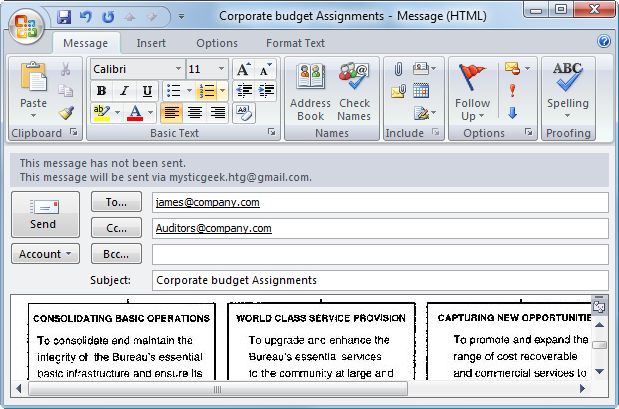The image size is (619, 409).
Task: Toggle Italic formatting
Action: tap(124, 91)
